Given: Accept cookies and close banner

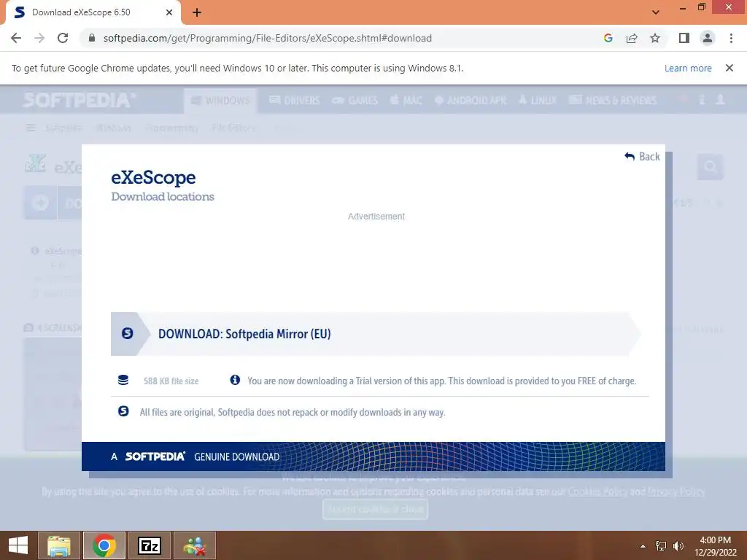Looking at the screenshot, I should tap(376, 508).
